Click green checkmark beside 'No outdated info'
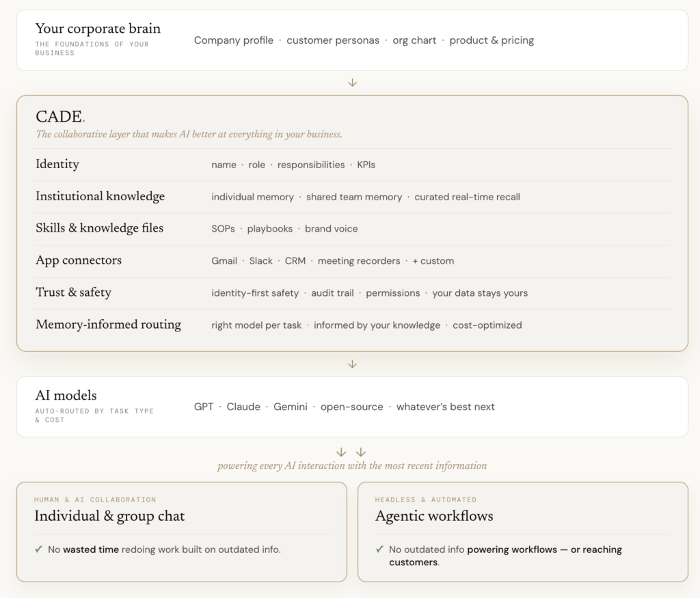This screenshot has height=598, width=700. coord(379,549)
